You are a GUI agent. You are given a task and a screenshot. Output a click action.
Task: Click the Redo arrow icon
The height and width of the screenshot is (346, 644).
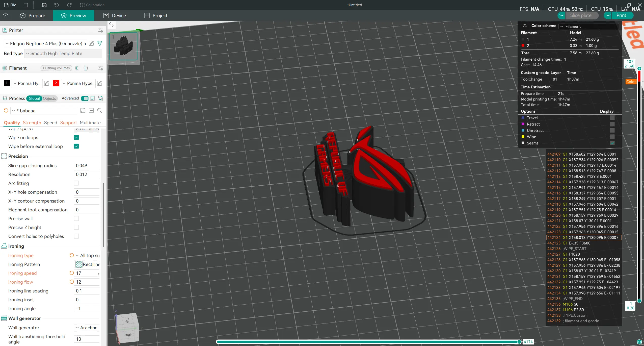(69, 5)
